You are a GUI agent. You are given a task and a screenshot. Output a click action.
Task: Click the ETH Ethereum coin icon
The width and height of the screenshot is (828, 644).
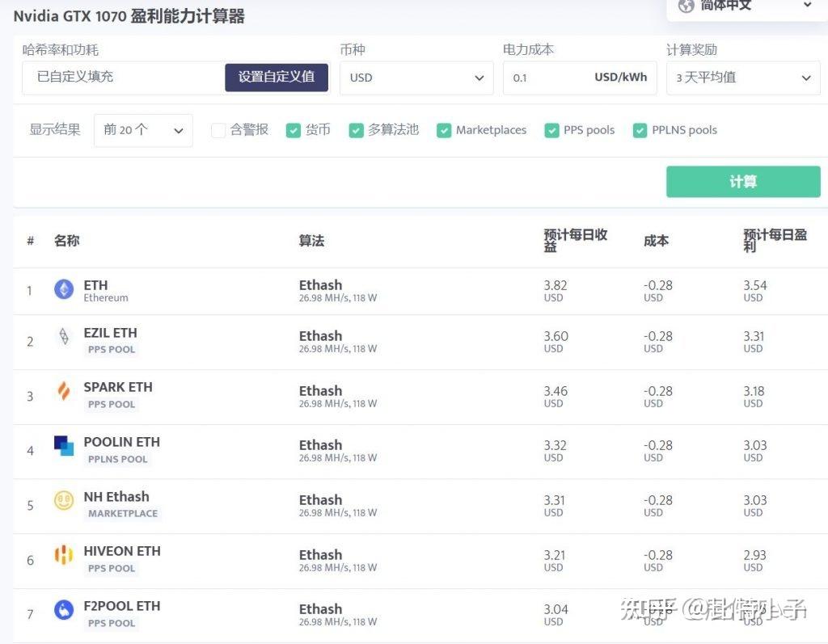(x=63, y=289)
